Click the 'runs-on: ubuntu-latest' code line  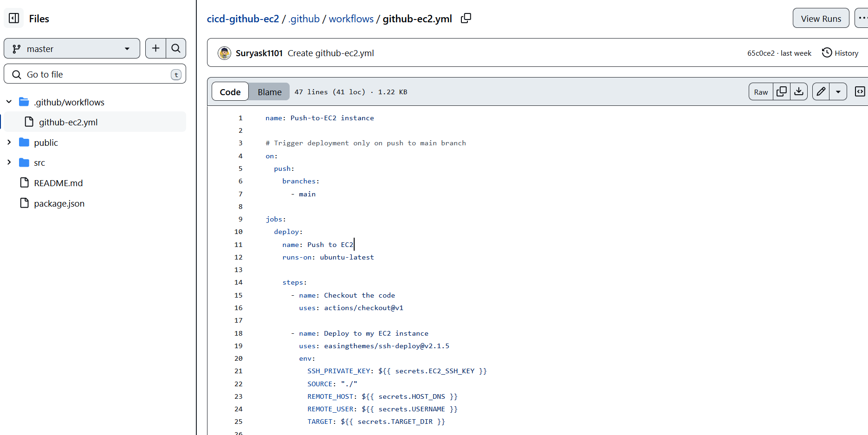click(x=328, y=257)
